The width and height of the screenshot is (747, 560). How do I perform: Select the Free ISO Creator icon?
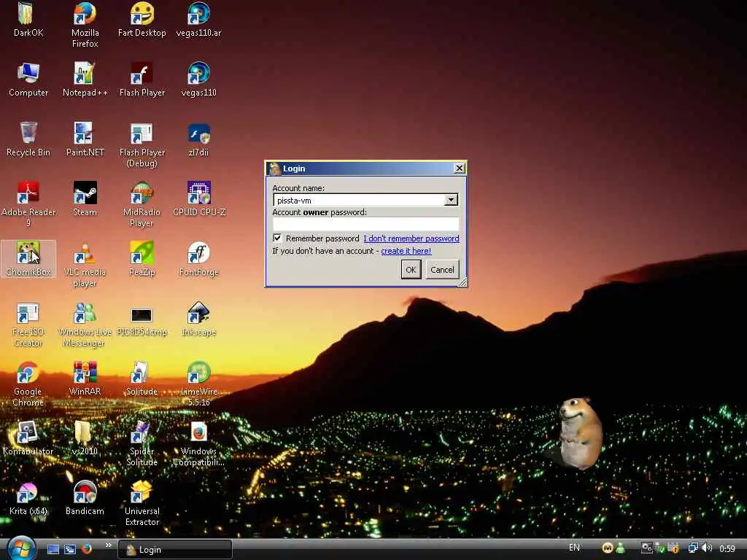click(x=28, y=313)
